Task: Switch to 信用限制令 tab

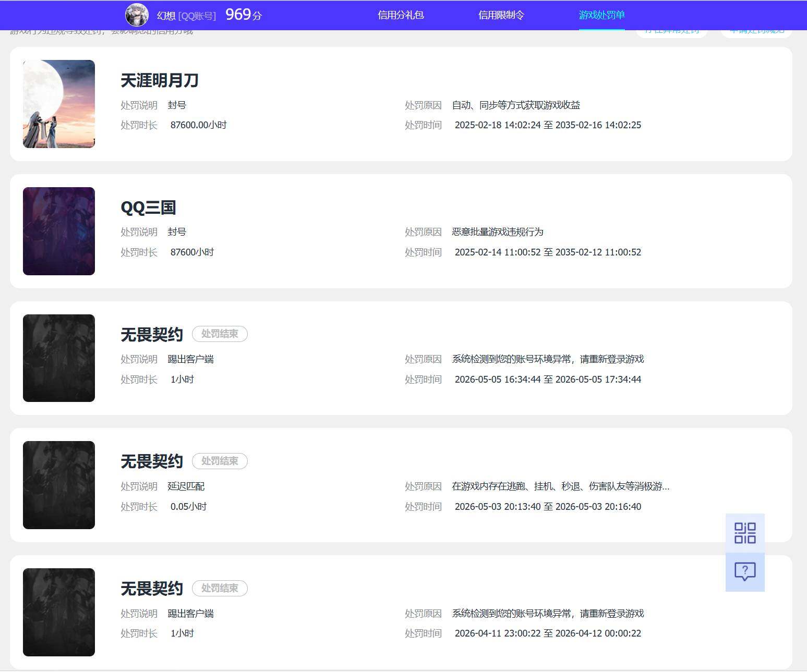Action: pyautogui.click(x=501, y=15)
